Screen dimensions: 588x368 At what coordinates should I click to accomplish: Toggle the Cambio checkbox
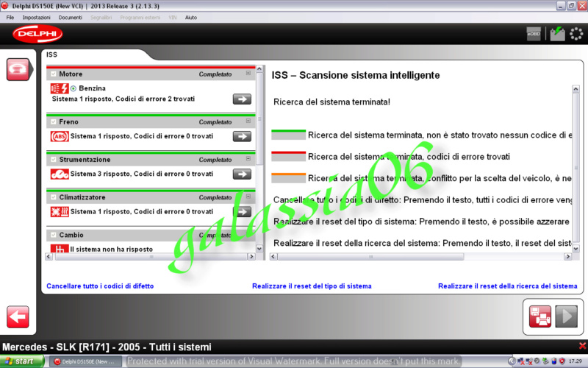pos(53,235)
